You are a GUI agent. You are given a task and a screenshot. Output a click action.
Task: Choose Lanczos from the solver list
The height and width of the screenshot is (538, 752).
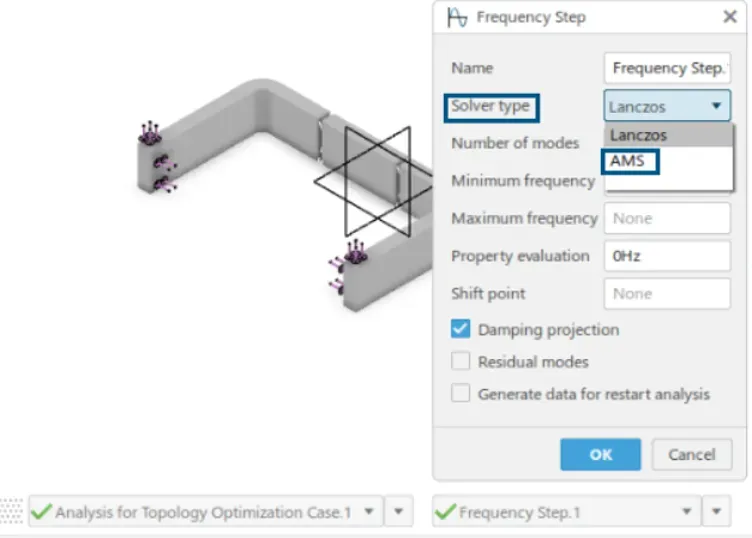[x=639, y=135]
